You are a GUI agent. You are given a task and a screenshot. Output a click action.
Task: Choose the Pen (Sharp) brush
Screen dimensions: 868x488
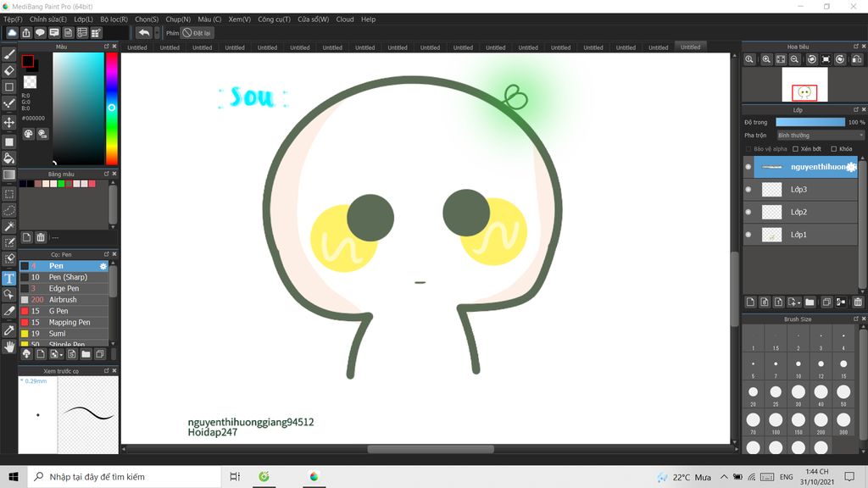point(64,277)
